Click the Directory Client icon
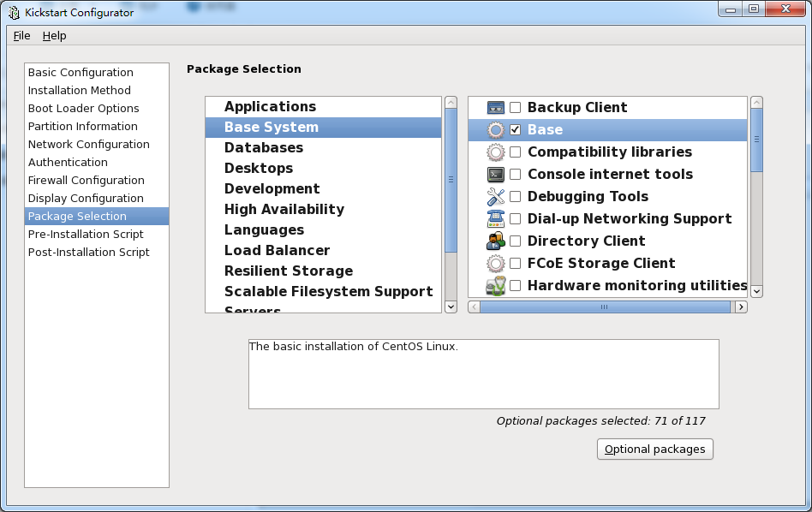Image resolution: width=812 pixels, height=512 pixels. [496, 241]
